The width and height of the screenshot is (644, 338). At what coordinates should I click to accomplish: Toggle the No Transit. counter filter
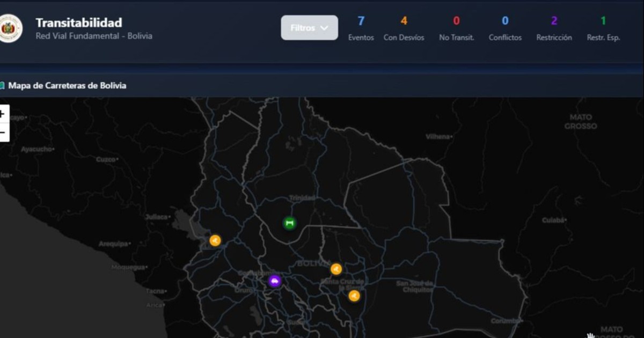point(456,28)
